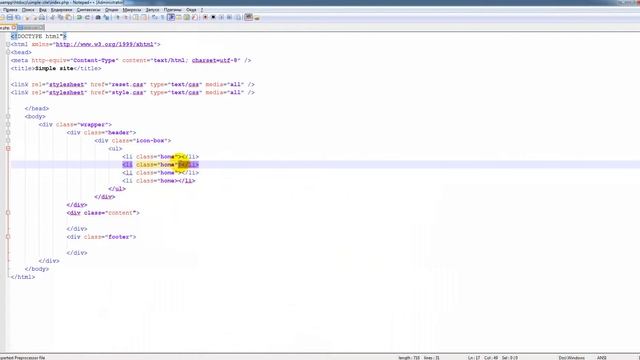Redo using the toolbar arrow icon
Image resolution: width=640 pixels, height=360 pixels.
click(x=87, y=18)
